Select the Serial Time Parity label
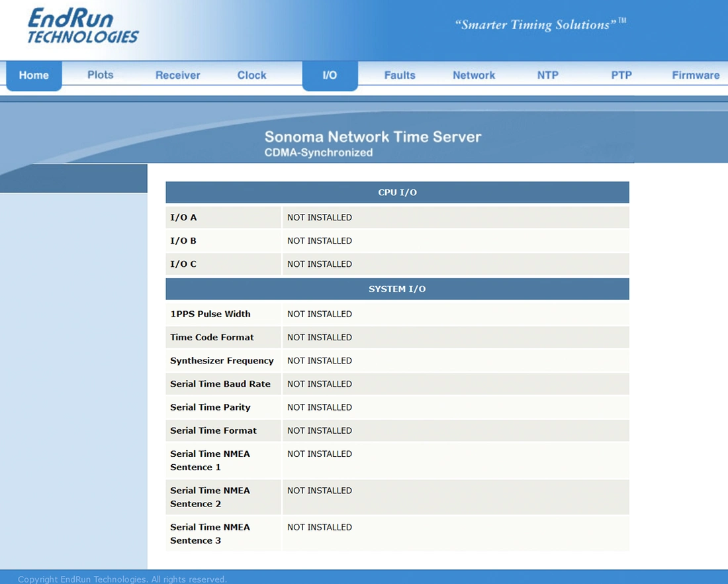Image resolution: width=728 pixels, height=584 pixels. pos(210,407)
